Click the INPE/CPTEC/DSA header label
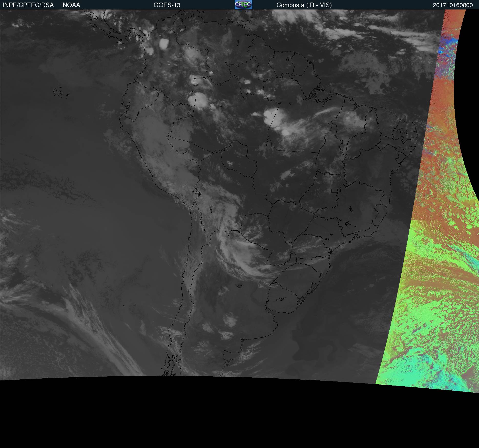The image size is (479, 448). [28, 5]
